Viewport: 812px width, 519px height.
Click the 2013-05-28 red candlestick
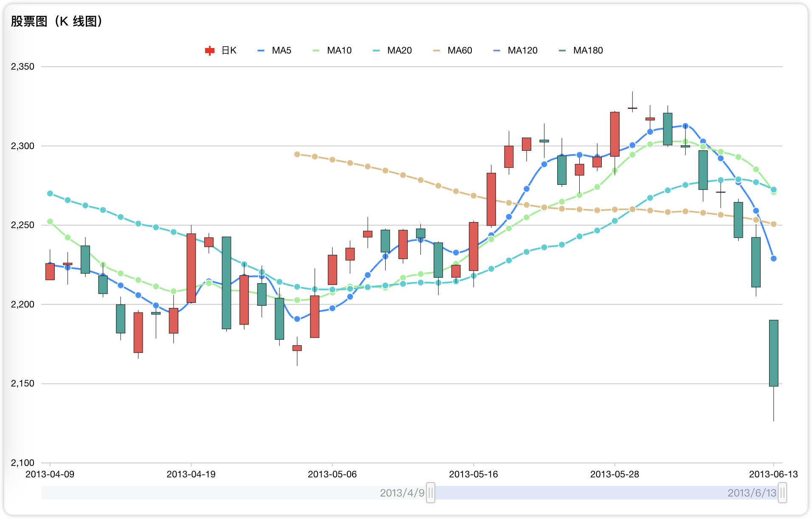tap(615, 134)
